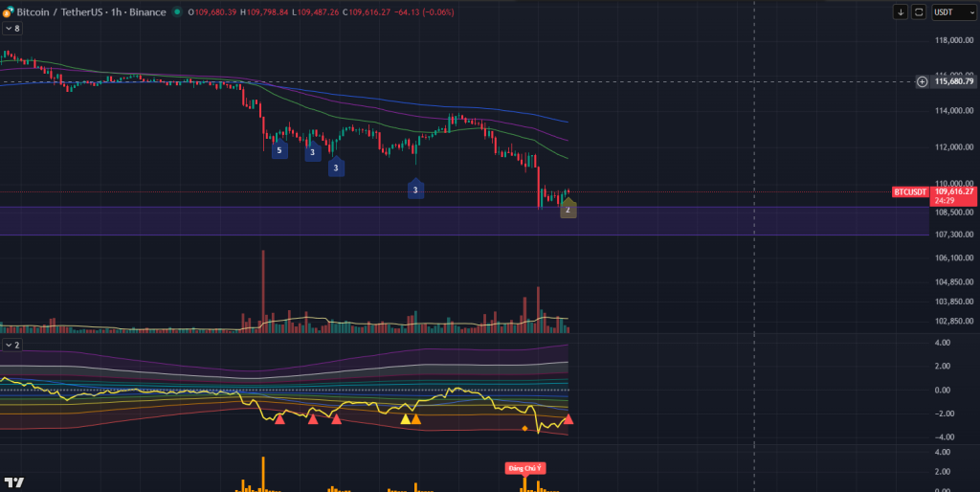The width and height of the screenshot is (980, 492).
Task: Click the plus icon beside 115,680.79 price
Action: (922, 81)
